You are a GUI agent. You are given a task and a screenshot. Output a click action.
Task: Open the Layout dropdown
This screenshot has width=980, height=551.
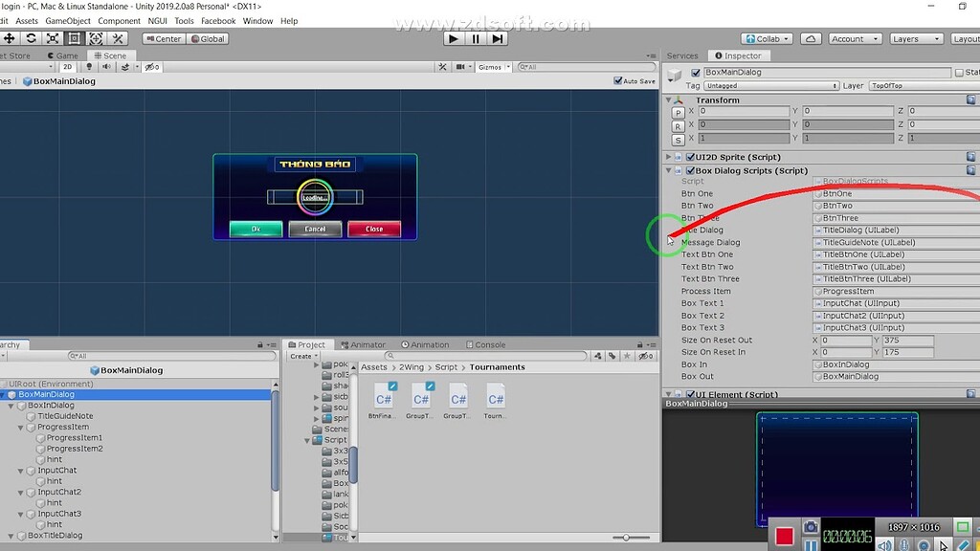[x=969, y=38]
